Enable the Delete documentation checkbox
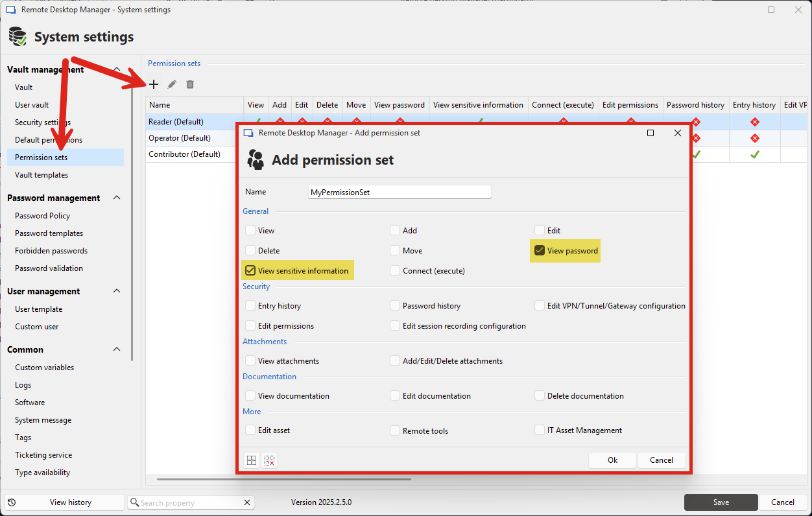 [540, 396]
